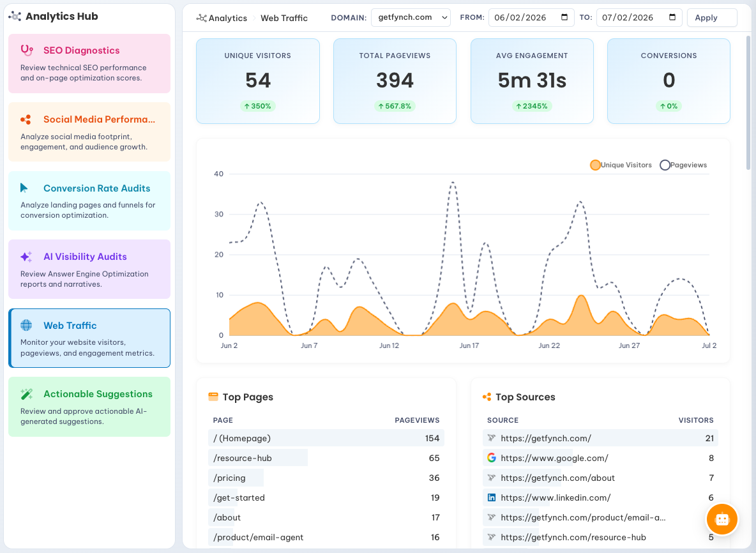
Task: Click the AI Visibility Audits sparkle icon
Action: coord(26,257)
